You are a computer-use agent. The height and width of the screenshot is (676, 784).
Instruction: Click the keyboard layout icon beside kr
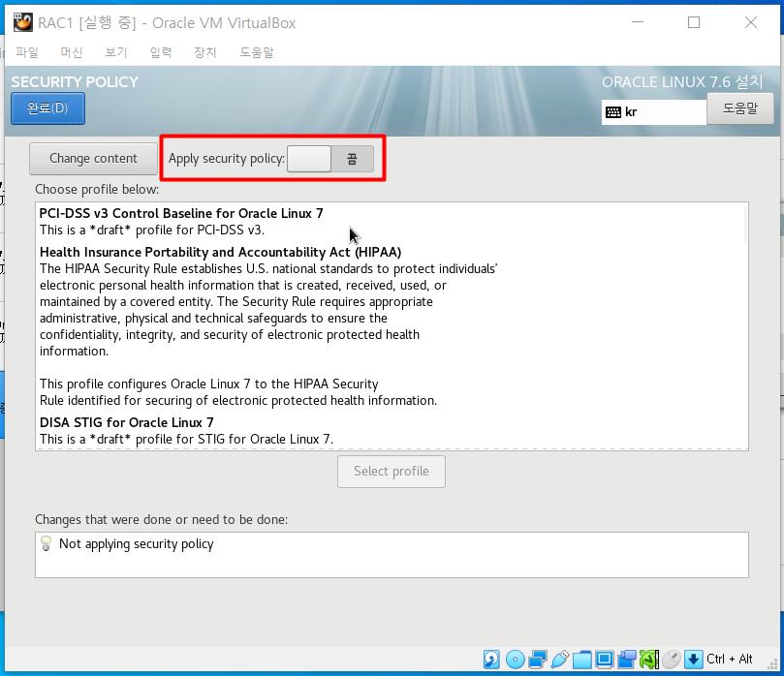point(613,112)
